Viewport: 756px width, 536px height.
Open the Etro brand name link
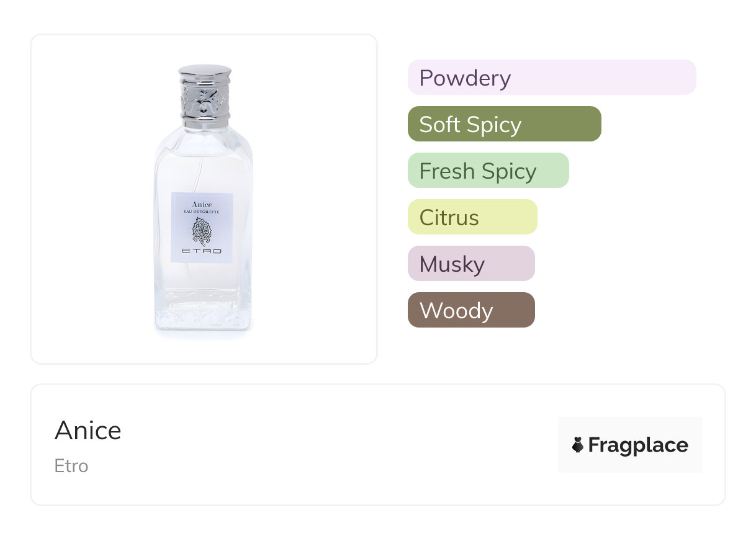(71, 466)
